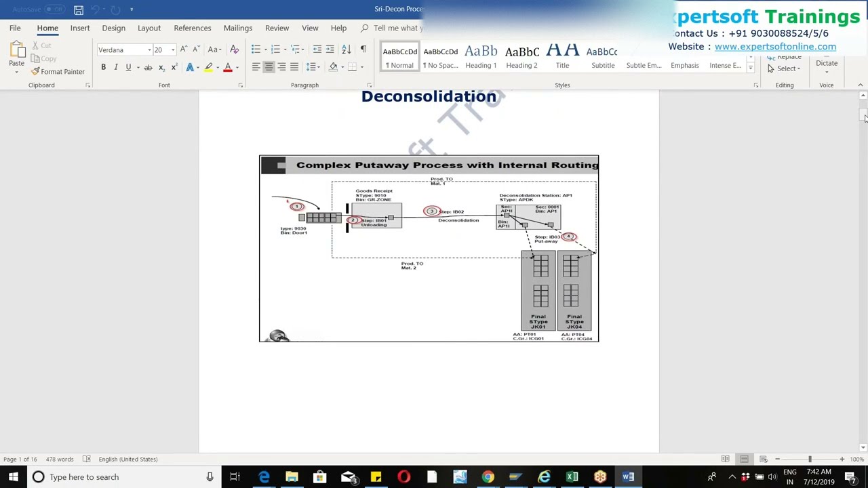This screenshot has height=488, width=868.
Task: Click Format Painter
Action: tap(58, 71)
